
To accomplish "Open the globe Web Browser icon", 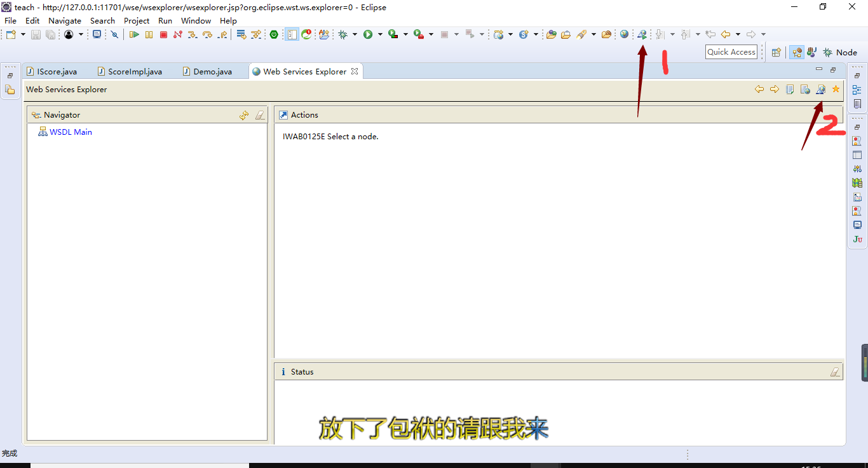I will pos(624,34).
